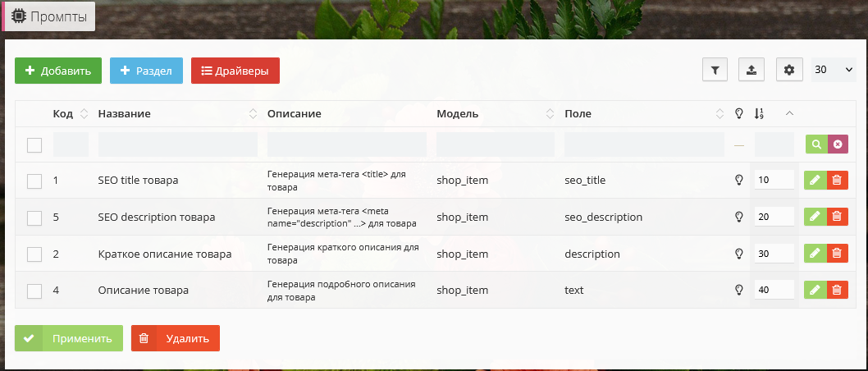Click the sorting field with value 40
Image resolution: width=868 pixels, height=371 pixels.
pyautogui.click(x=774, y=290)
